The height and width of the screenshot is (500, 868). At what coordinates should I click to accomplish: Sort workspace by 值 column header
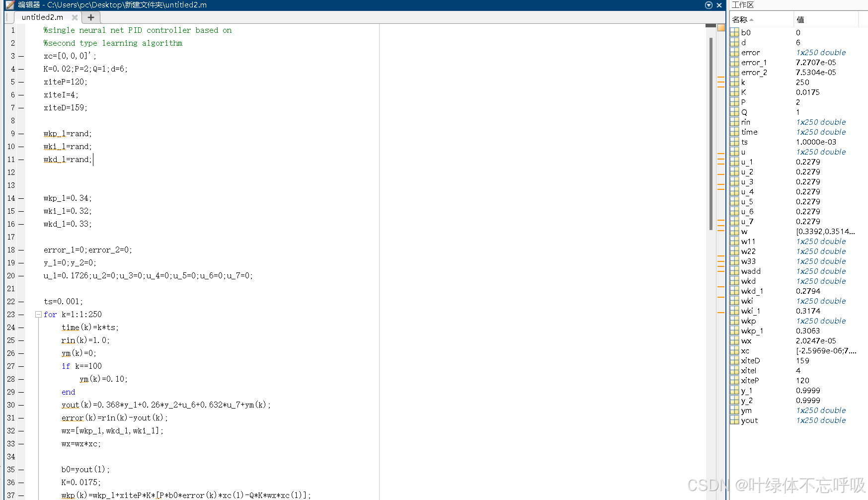click(x=826, y=19)
